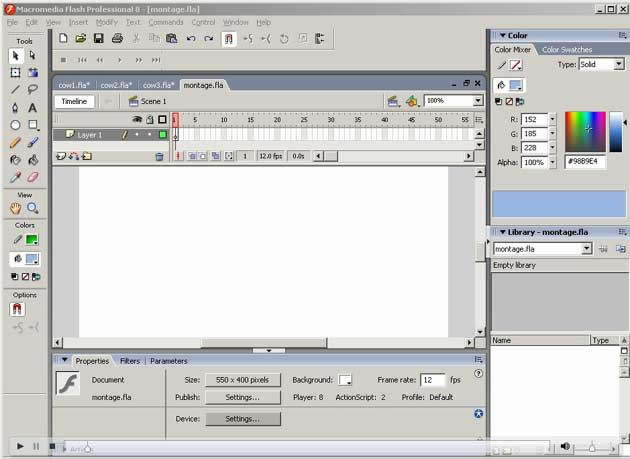
Task: Open the Alpha value slider arrow
Action: [x=552, y=162]
